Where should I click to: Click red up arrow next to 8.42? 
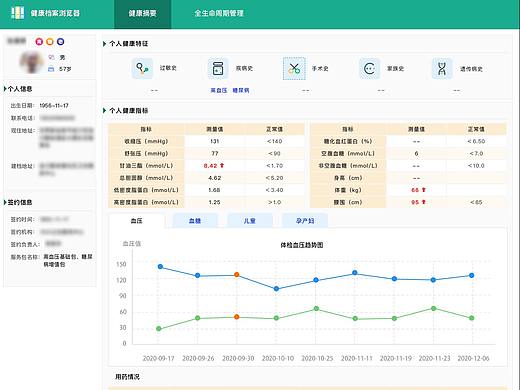[222, 165]
